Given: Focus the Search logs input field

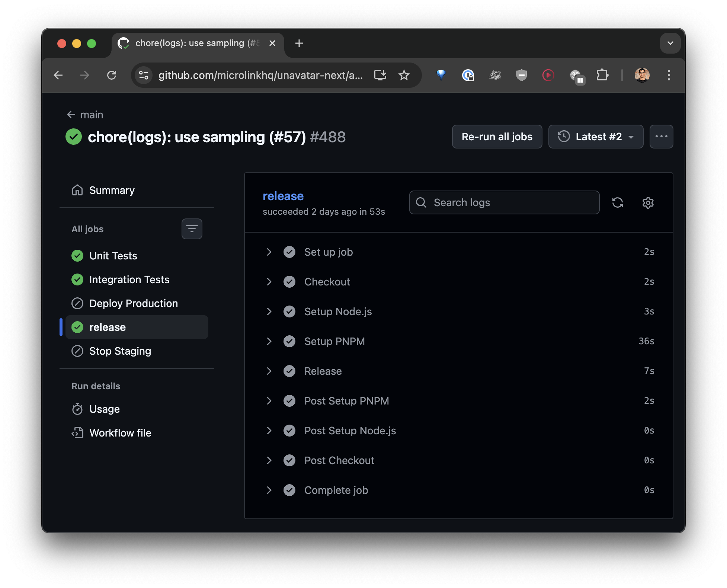Looking at the screenshot, I should coord(510,203).
